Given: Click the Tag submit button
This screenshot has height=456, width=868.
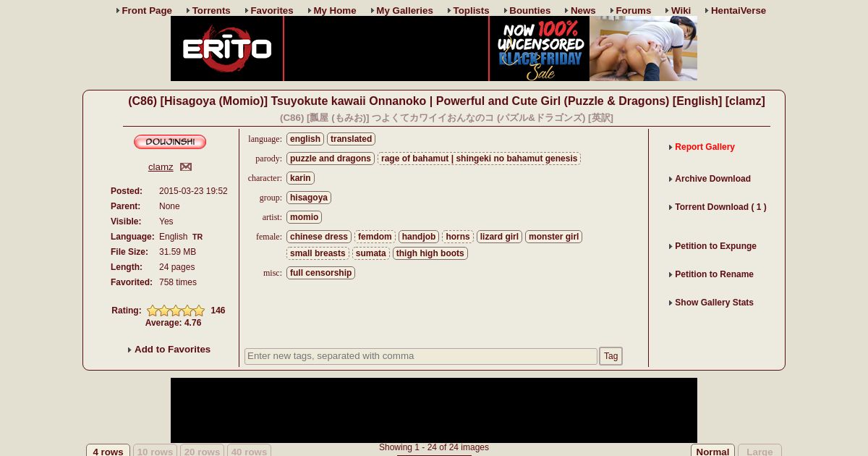Looking at the screenshot, I should (x=610, y=356).
